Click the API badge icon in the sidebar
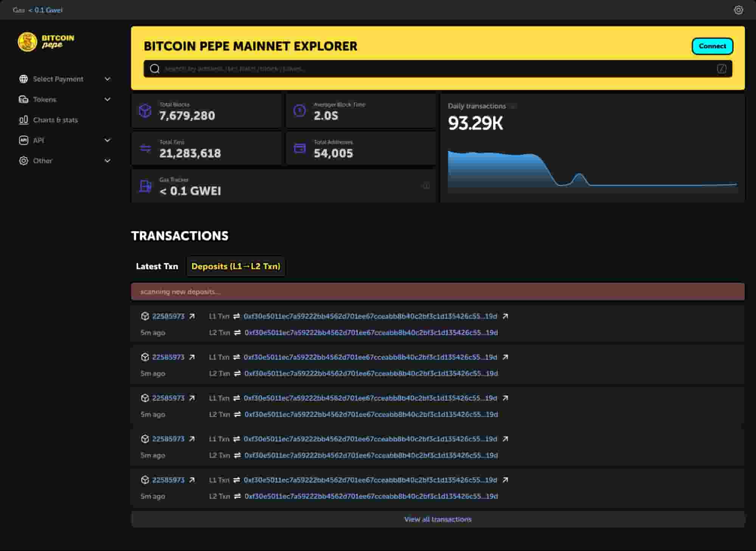756x551 pixels. 24,140
